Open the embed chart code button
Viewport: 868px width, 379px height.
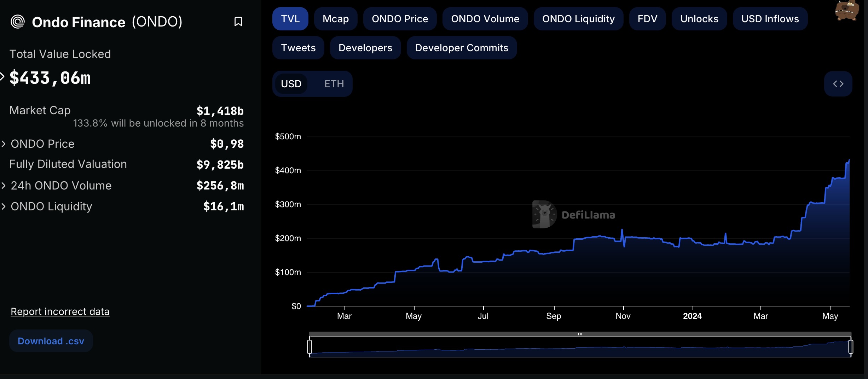pos(838,84)
